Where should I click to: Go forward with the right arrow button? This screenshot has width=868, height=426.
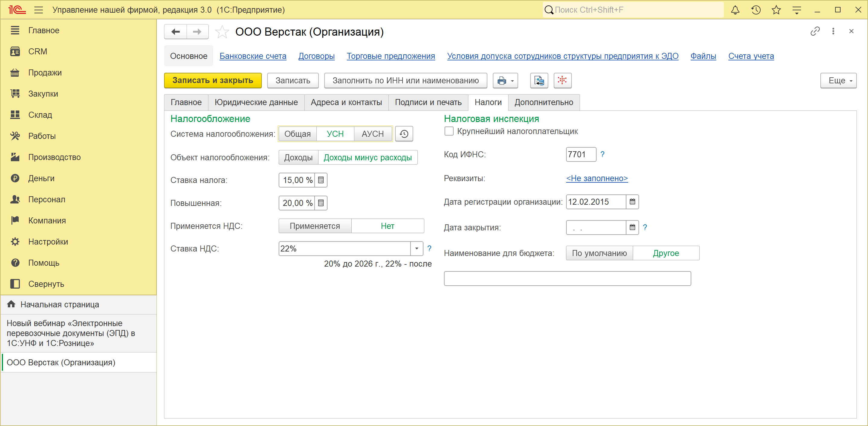(198, 32)
